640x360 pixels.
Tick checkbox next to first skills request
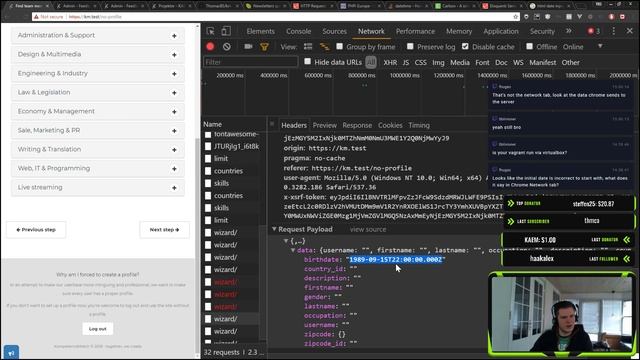coord(208,183)
